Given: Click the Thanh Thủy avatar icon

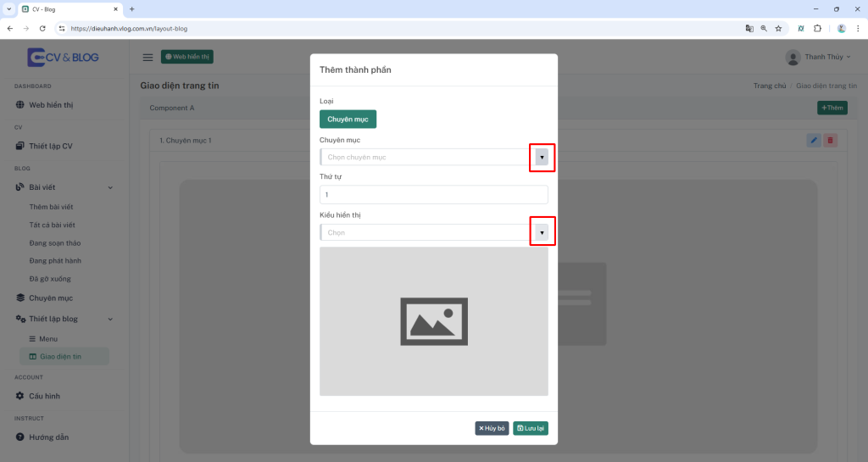Looking at the screenshot, I should [793, 57].
